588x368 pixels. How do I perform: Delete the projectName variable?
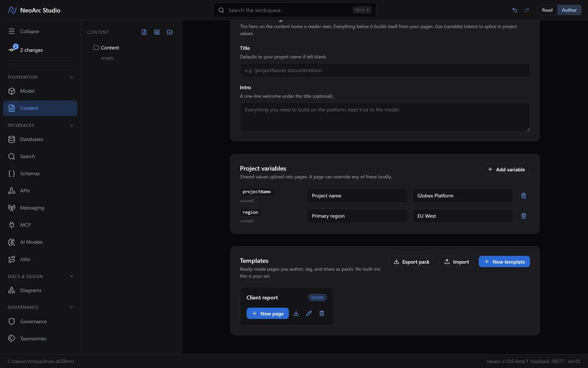point(524,196)
